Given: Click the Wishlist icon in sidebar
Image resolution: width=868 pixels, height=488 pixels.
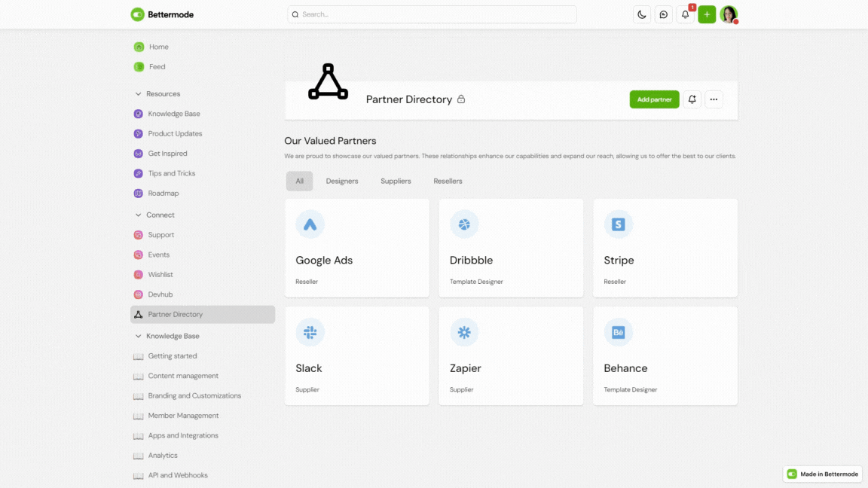Looking at the screenshot, I should 139,275.
